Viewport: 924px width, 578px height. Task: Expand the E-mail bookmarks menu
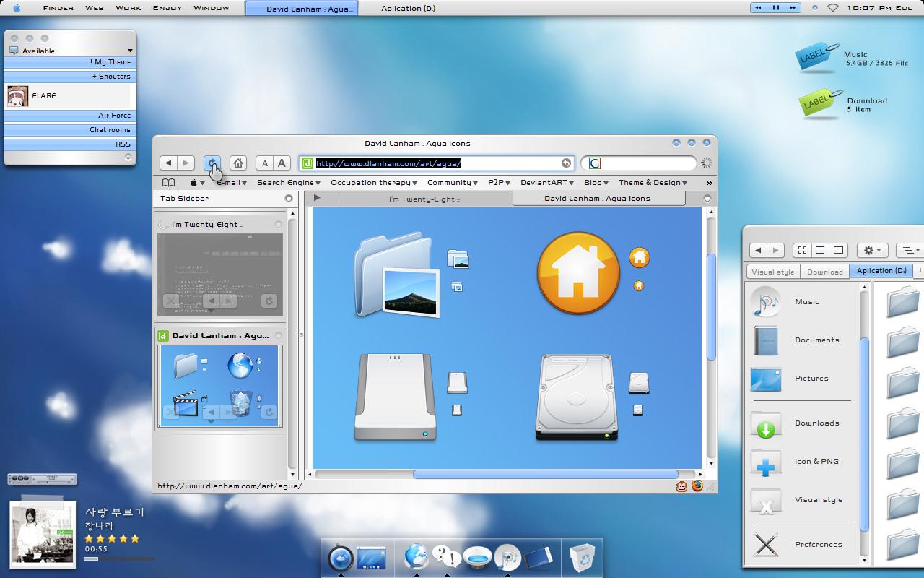click(231, 183)
